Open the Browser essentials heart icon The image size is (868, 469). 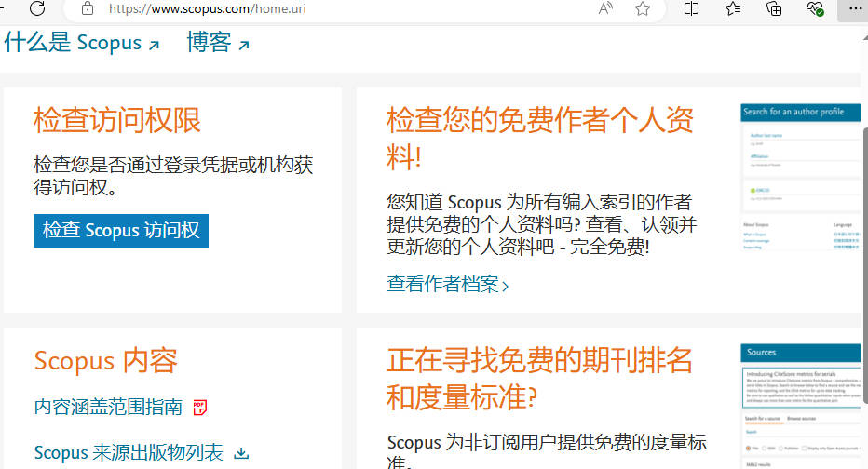point(815,8)
